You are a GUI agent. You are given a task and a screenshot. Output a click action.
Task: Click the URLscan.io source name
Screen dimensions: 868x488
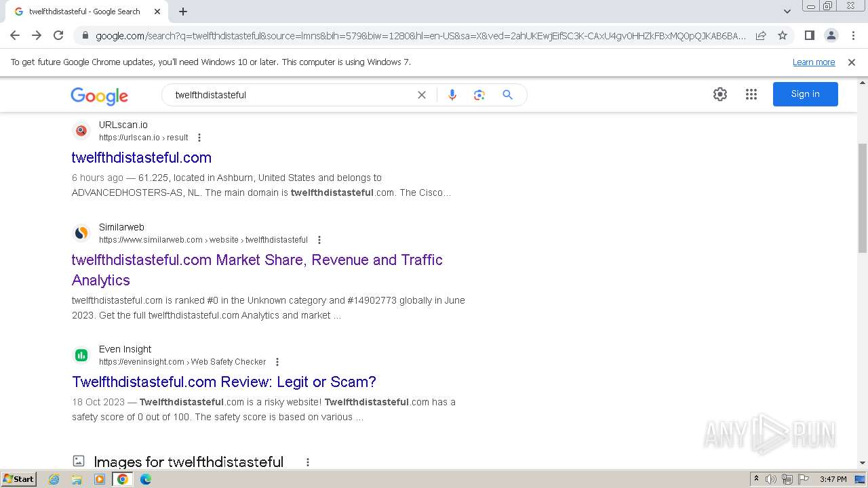(x=123, y=125)
